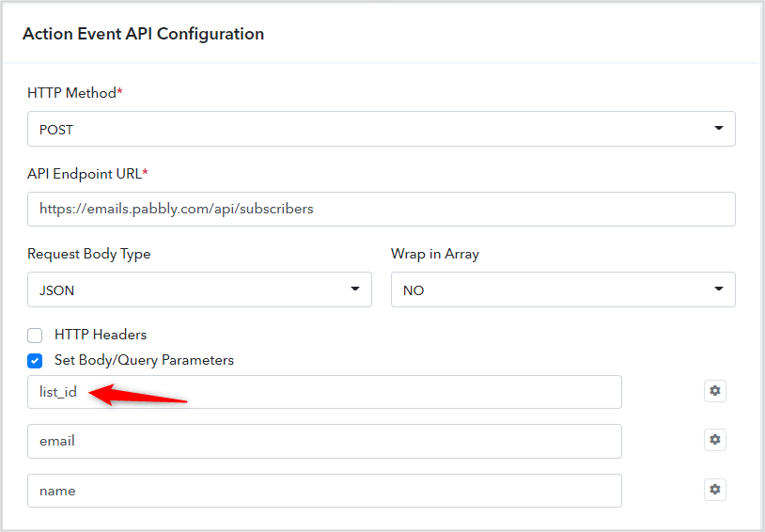This screenshot has width=765, height=532.
Task: Open the Request Body Type dropdown
Action: point(199,289)
